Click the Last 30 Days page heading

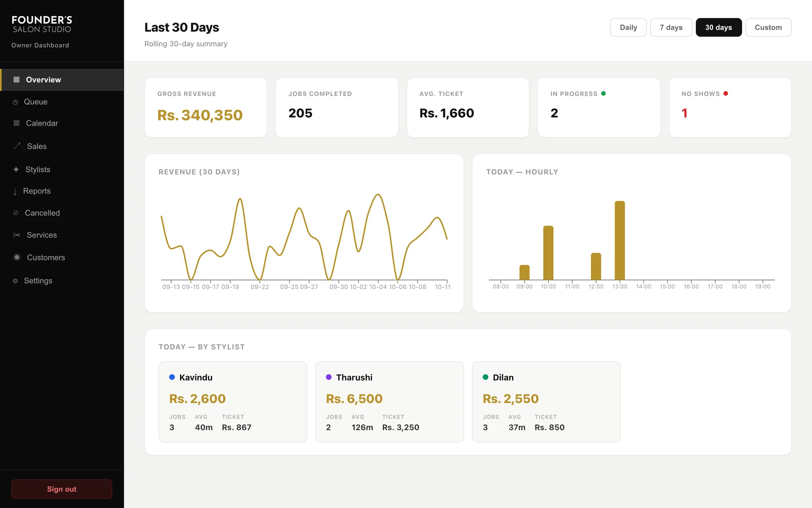click(x=181, y=27)
